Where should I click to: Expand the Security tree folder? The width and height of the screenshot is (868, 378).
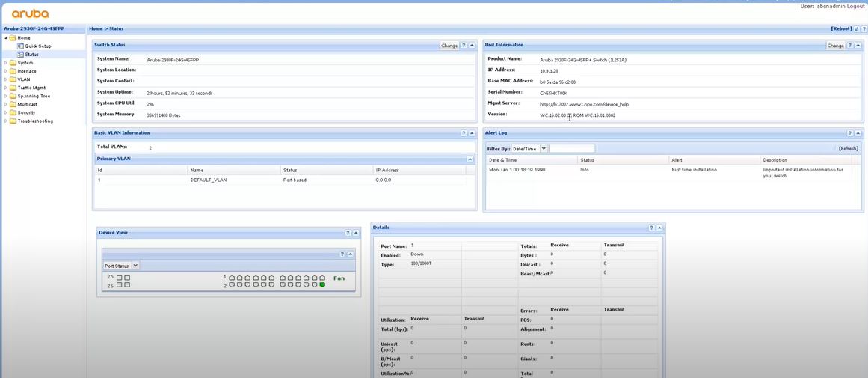pyautogui.click(x=6, y=112)
